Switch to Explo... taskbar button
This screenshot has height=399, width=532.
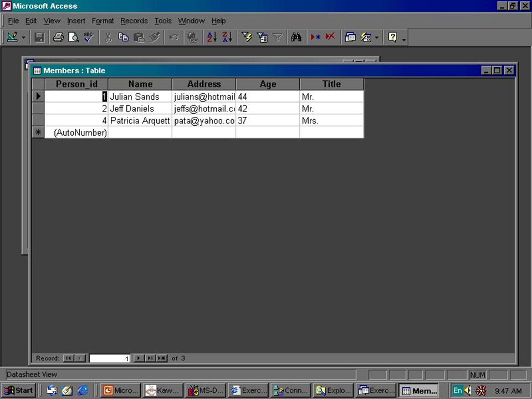[x=334, y=391]
